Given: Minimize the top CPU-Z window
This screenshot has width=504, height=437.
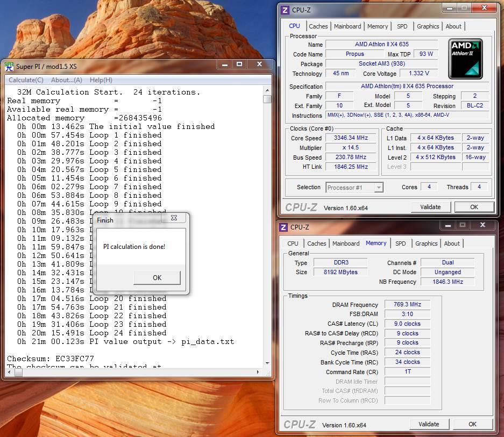Looking at the screenshot, I should coord(450,8).
